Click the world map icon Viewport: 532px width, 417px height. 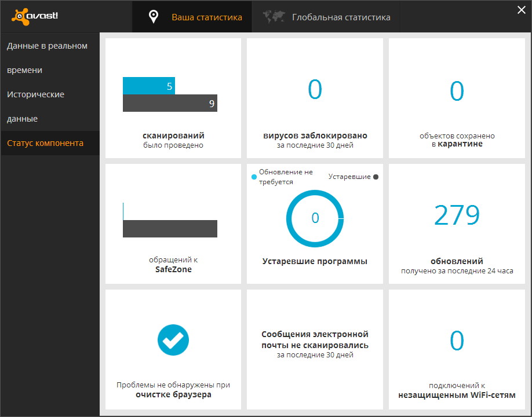click(274, 17)
